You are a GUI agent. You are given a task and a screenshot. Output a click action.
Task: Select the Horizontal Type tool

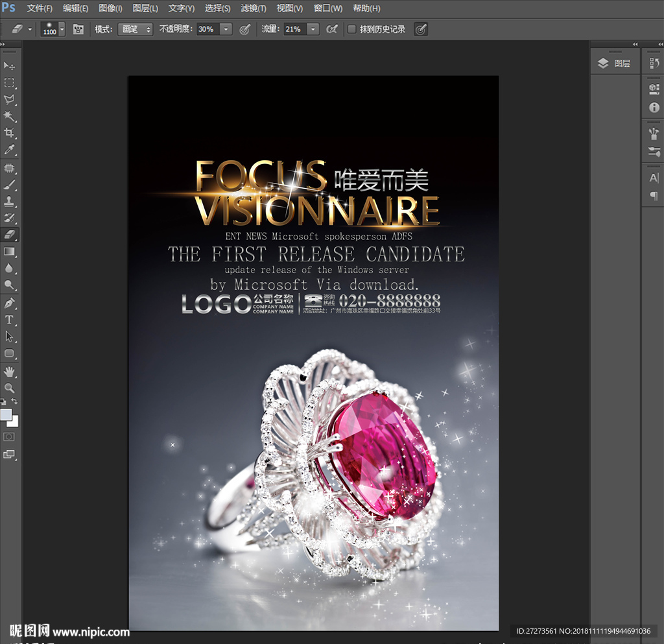pyautogui.click(x=10, y=320)
